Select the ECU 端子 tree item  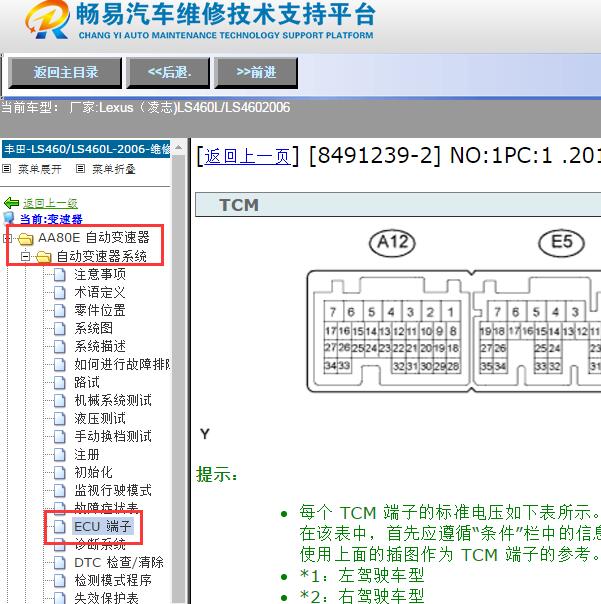pyautogui.click(x=103, y=527)
